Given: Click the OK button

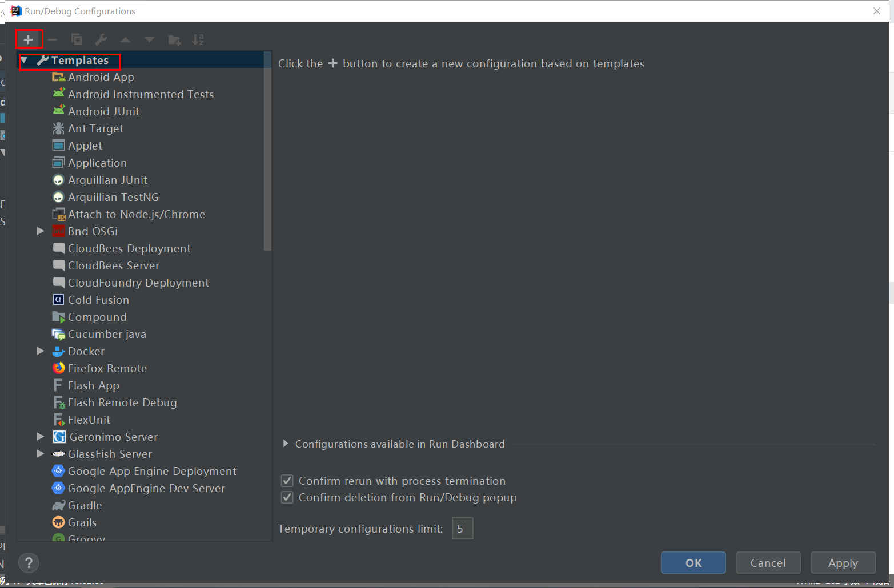Looking at the screenshot, I should [x=693, y=563].
